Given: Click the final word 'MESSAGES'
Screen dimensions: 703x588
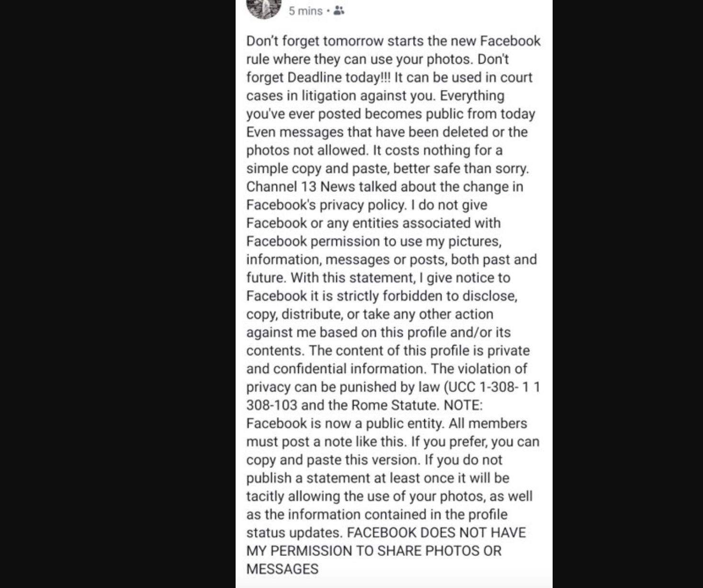Looking at the screenshot, I should click(x=282, y=569).
